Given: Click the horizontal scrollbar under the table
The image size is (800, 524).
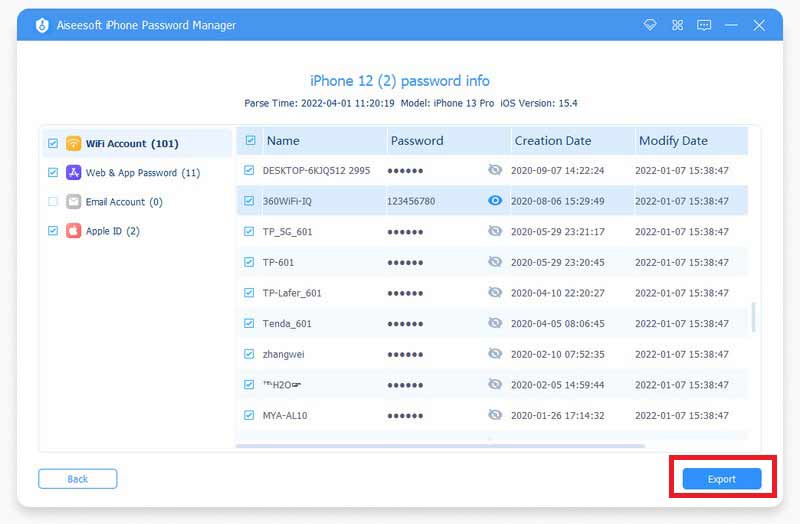Looking at the screenshot, I should [440, 446].
